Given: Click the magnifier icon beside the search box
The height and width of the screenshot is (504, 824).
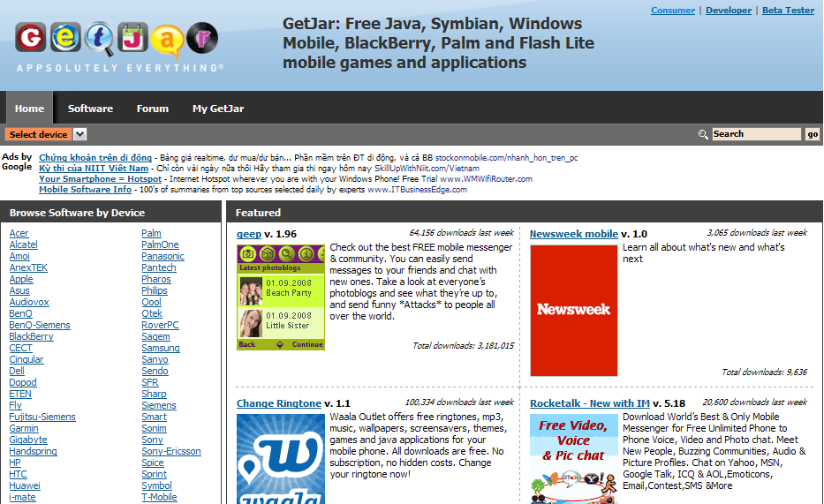Looking at the screenshot, I should [703, 134].
